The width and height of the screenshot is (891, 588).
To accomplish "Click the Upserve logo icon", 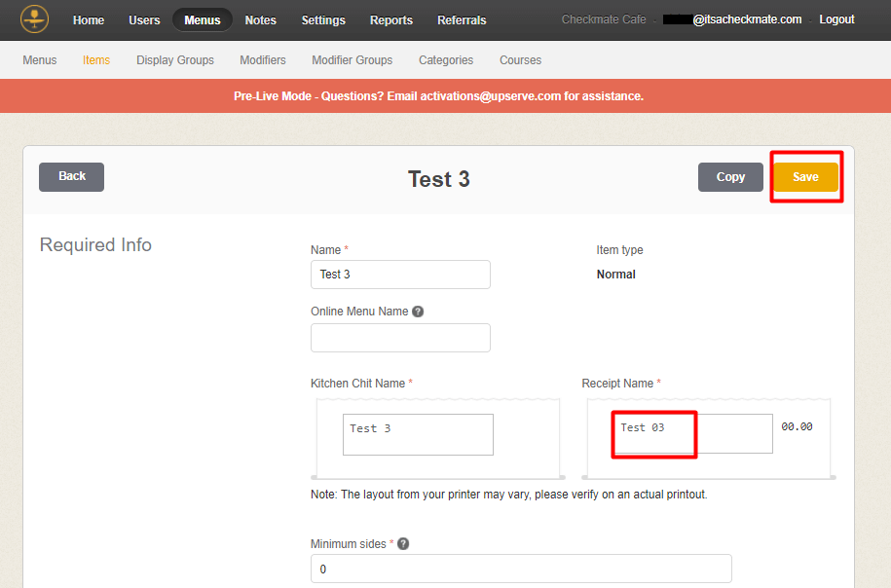I will 34,19.
